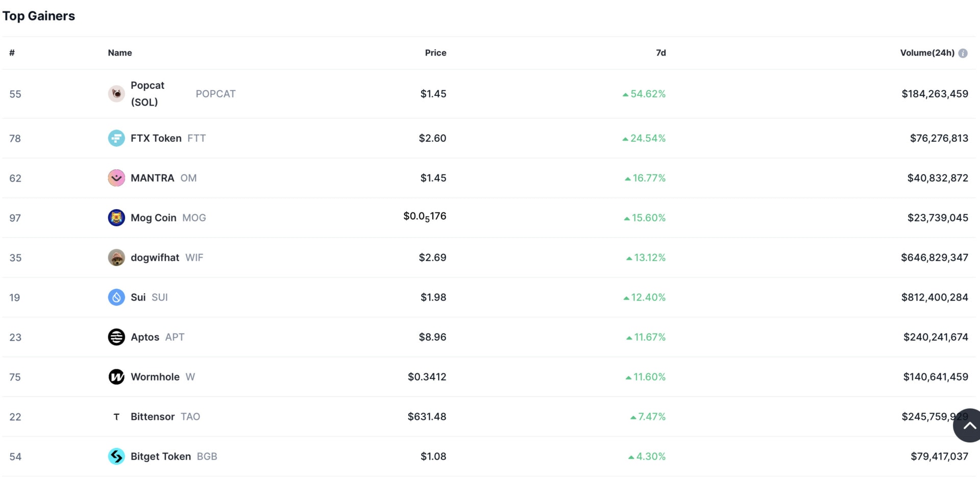Select the FTX Token icon
The height and width of the screenshot is (478, 980).
(x=116, y=138)
